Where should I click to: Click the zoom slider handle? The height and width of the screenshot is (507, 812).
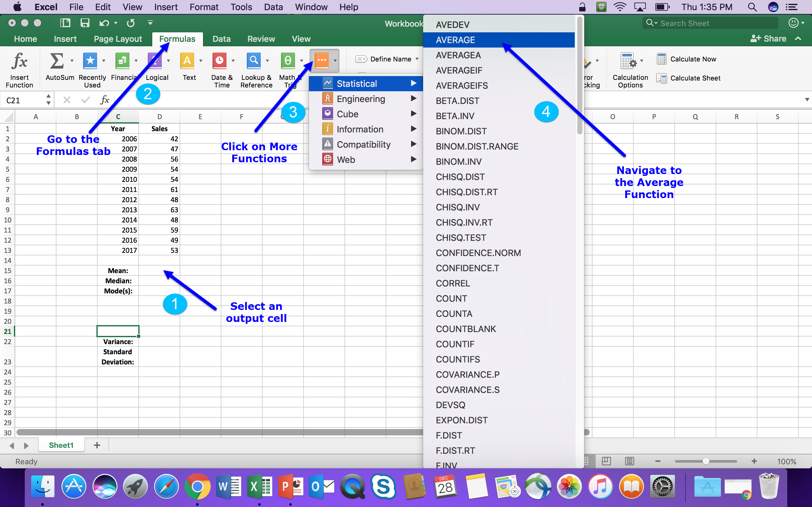pos(706,461)
